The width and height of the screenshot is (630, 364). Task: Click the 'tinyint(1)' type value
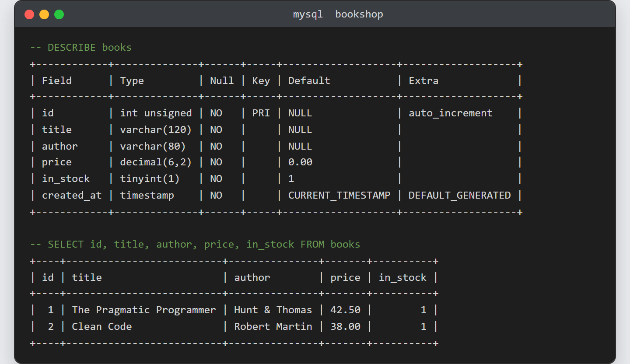tap(150, 178)
